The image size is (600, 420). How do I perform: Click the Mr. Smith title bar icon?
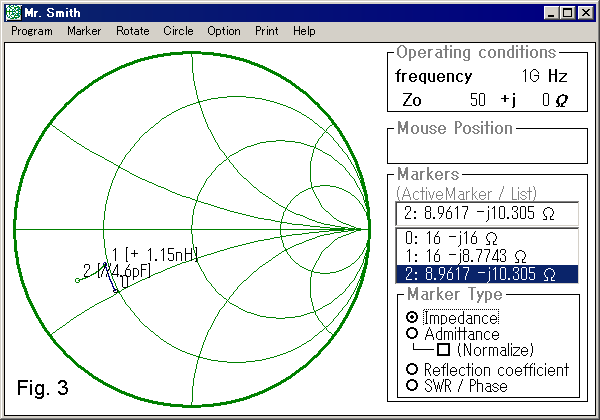coord(13,13)
